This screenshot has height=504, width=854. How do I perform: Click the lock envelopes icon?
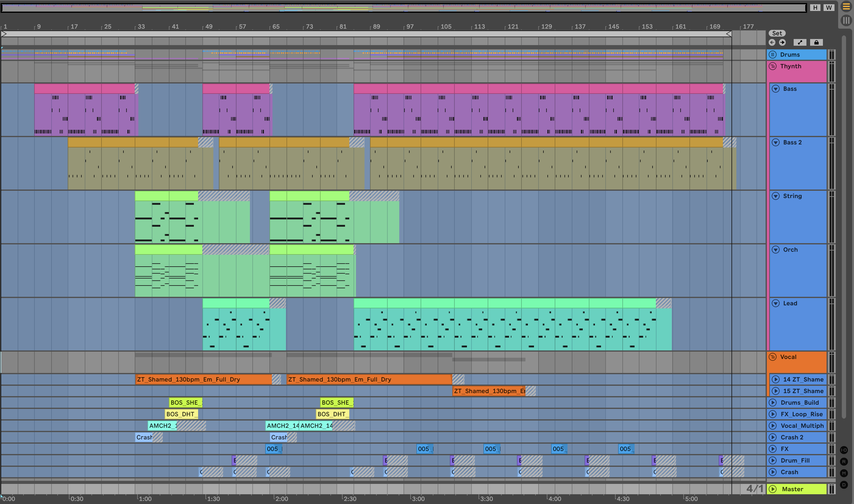pyautogui.click(x=816, y=42)
